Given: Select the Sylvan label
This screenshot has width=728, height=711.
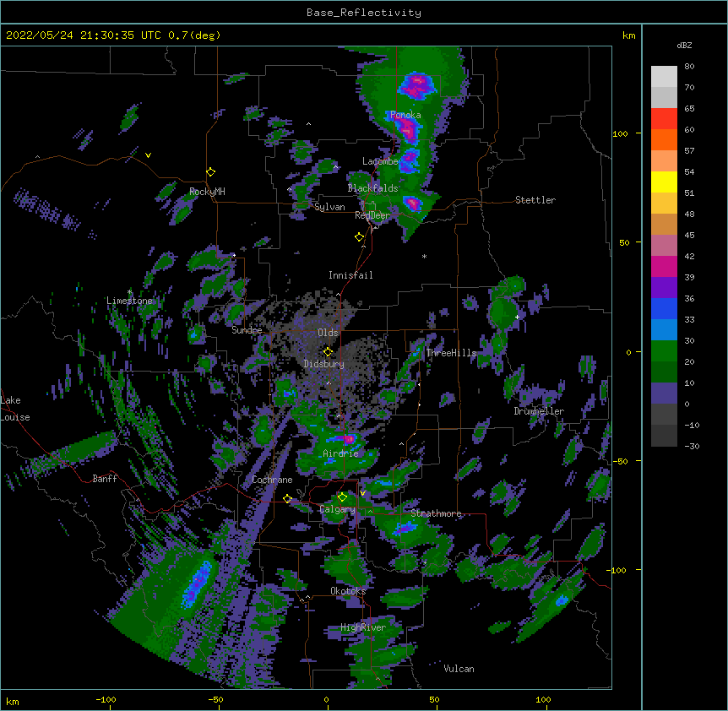Looking at the screenshot, I should 329,207.
